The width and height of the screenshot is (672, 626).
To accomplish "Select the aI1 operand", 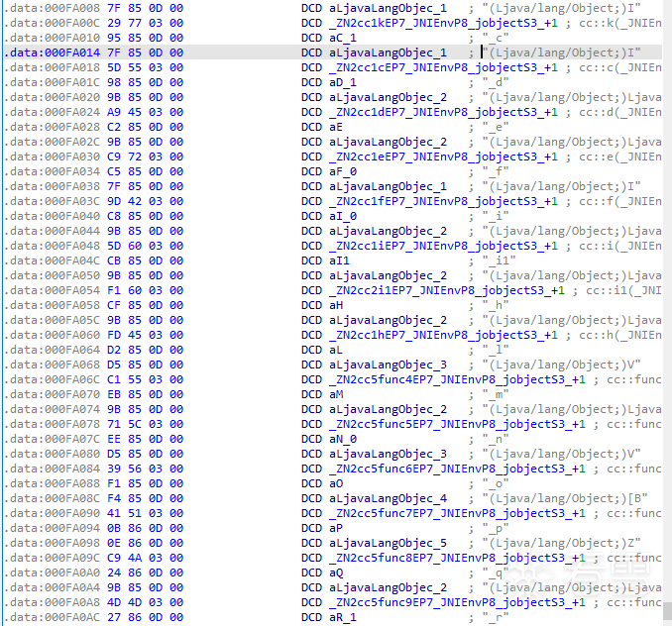I will 339,261.
